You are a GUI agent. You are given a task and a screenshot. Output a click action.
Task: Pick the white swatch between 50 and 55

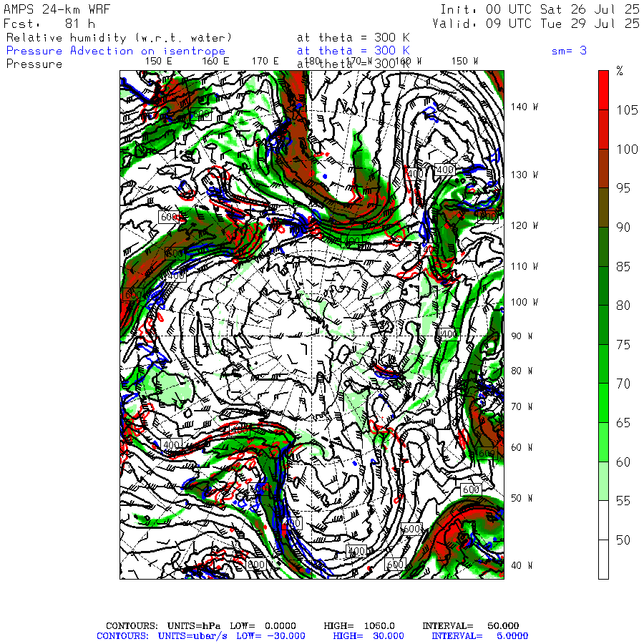tap(603, 520)
